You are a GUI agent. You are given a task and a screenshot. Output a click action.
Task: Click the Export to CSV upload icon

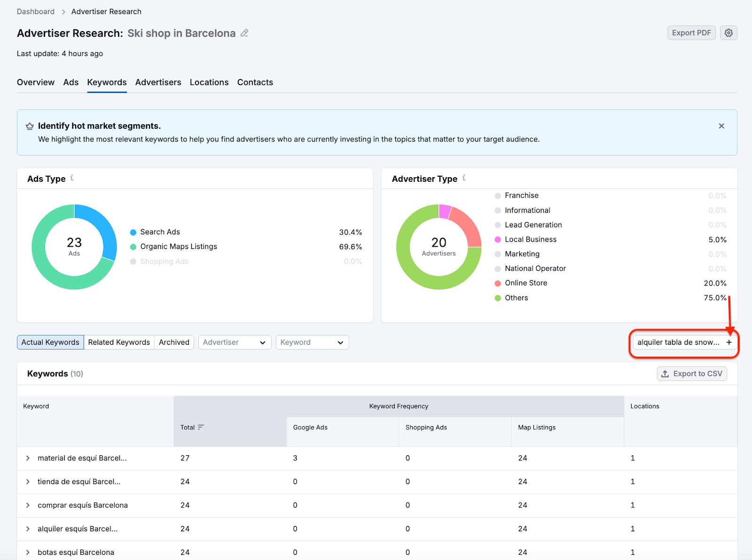point(666,373)
